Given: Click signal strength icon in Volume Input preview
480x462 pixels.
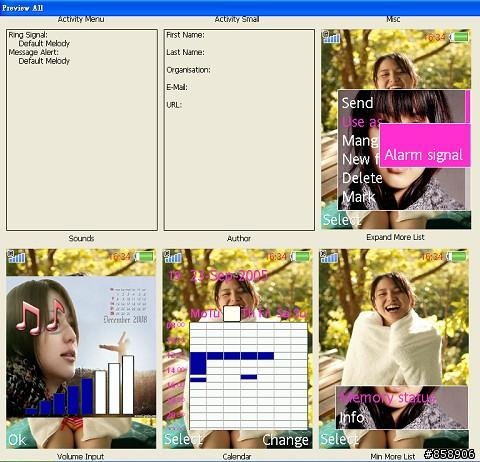Looking at the screenshot, I should (x=17, y=256).
